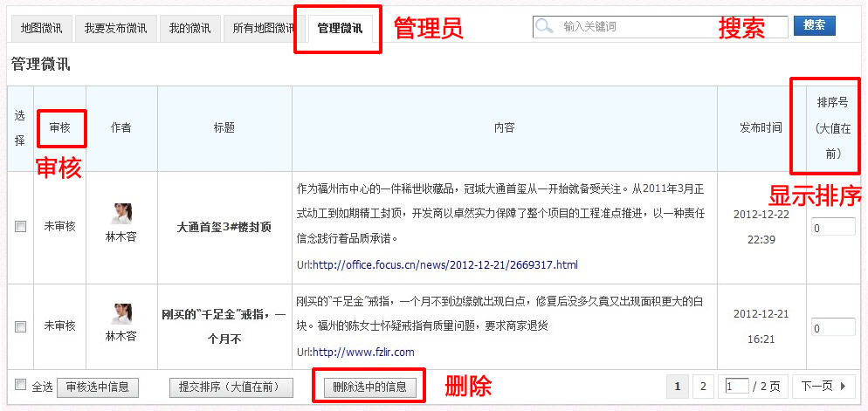Click the 排序号(大值在前) column header
868x411 pixels.
[833, 127]
